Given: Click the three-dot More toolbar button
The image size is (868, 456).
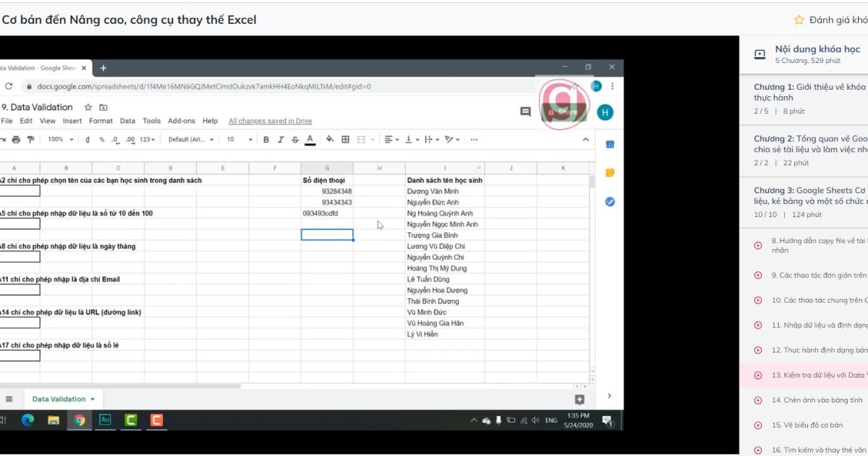Looking at the screenshot, I should 474,140.
